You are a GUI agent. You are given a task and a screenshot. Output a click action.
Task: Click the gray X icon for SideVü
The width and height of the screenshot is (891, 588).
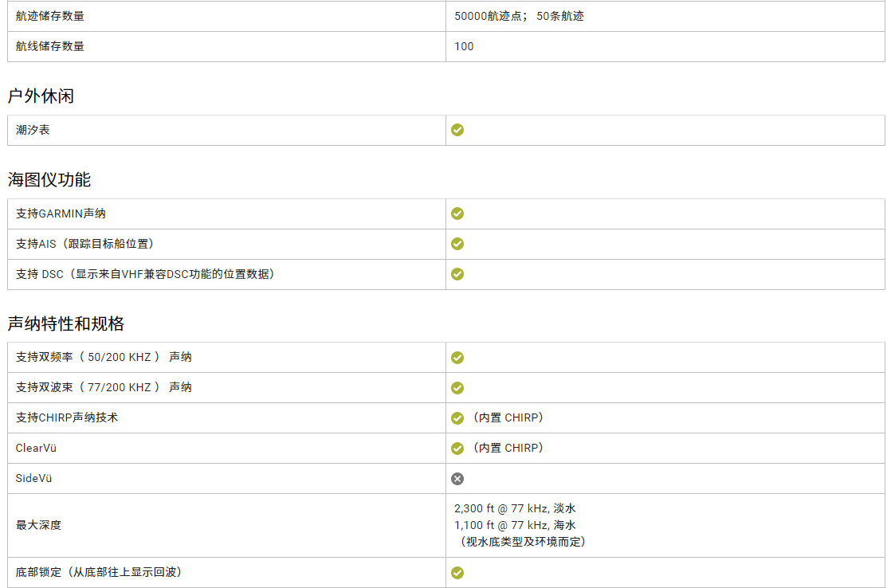(x=457, y=479)
